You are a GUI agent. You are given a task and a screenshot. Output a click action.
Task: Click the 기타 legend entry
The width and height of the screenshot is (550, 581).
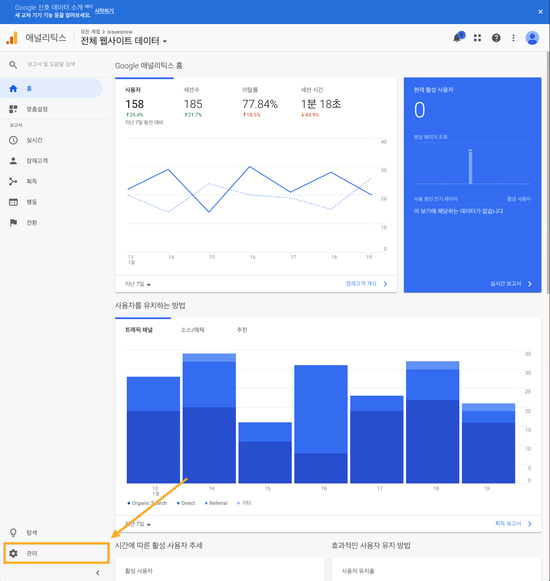click(244, 503)
